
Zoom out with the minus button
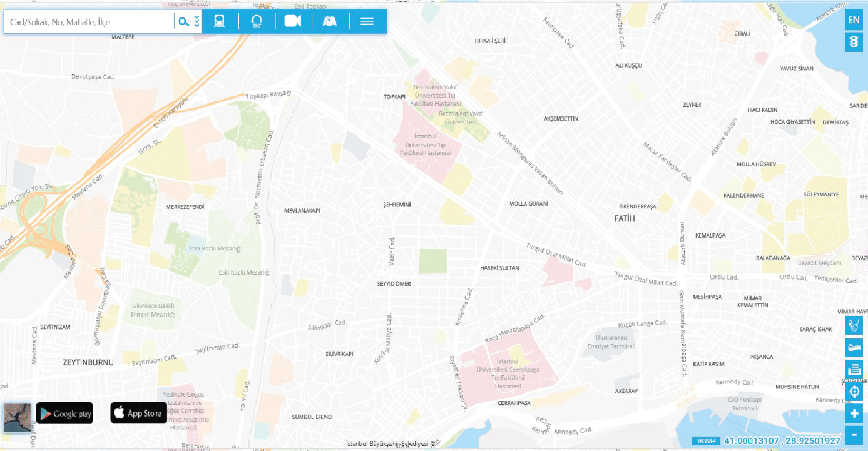[854, 435]
